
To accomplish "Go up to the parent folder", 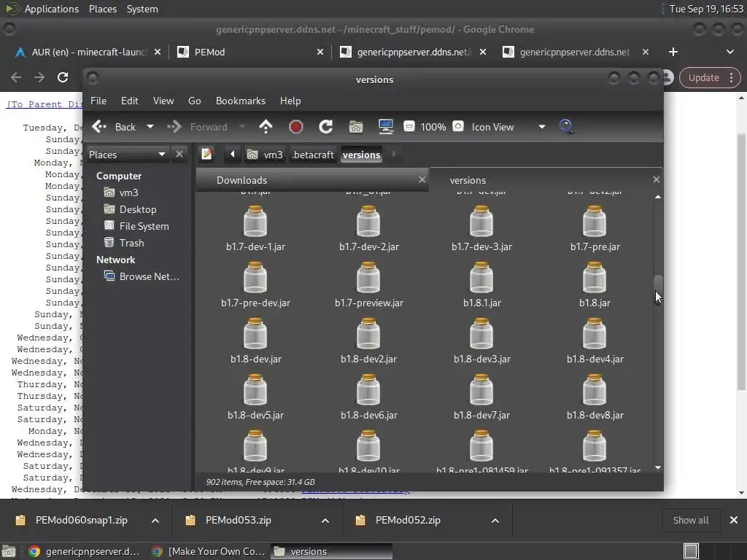I will [x=266, y=127].
